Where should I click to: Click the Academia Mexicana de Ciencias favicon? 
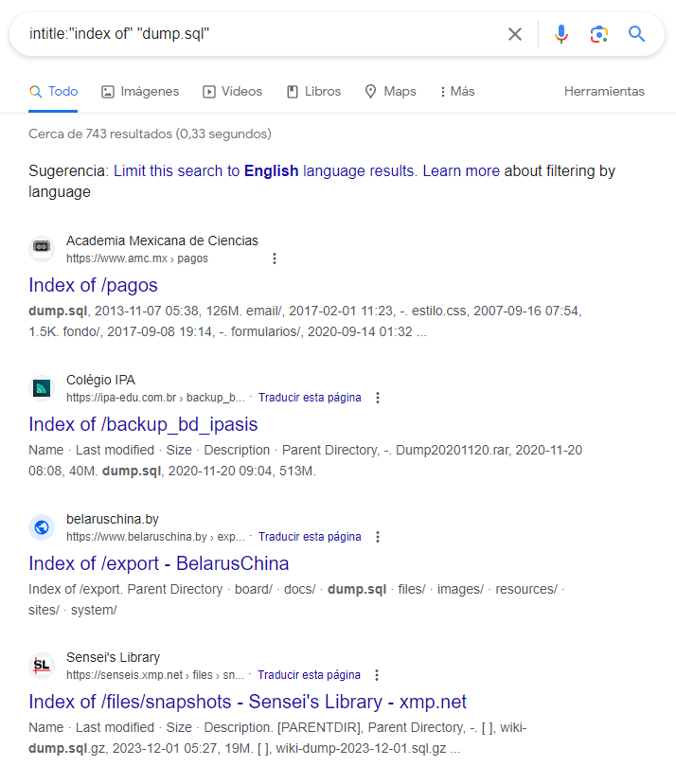pos(42,248)
